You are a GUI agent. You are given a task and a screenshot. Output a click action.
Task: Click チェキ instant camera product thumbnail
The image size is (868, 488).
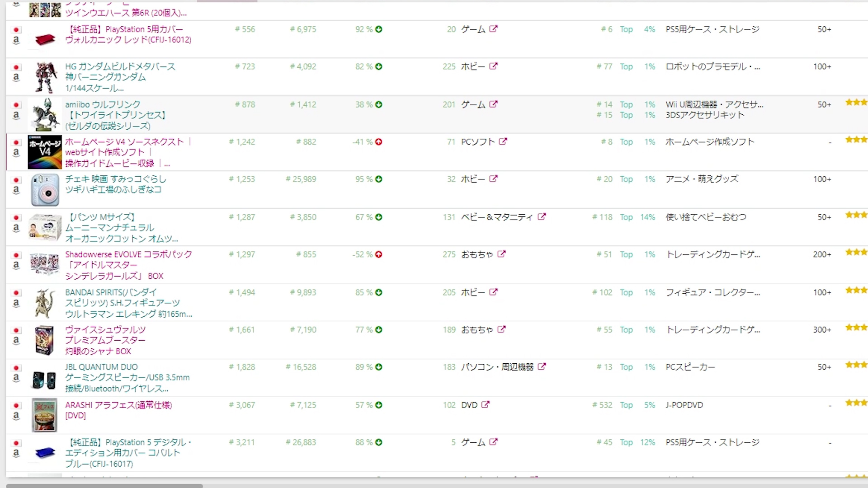[45, 190]
